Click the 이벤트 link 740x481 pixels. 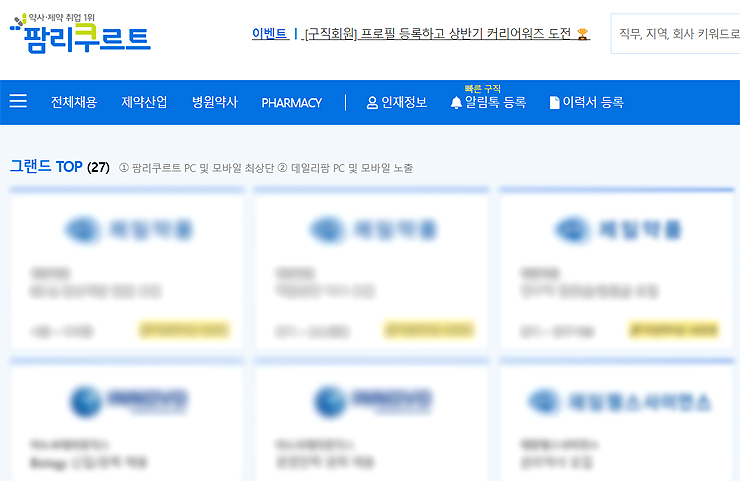point(270,34)
